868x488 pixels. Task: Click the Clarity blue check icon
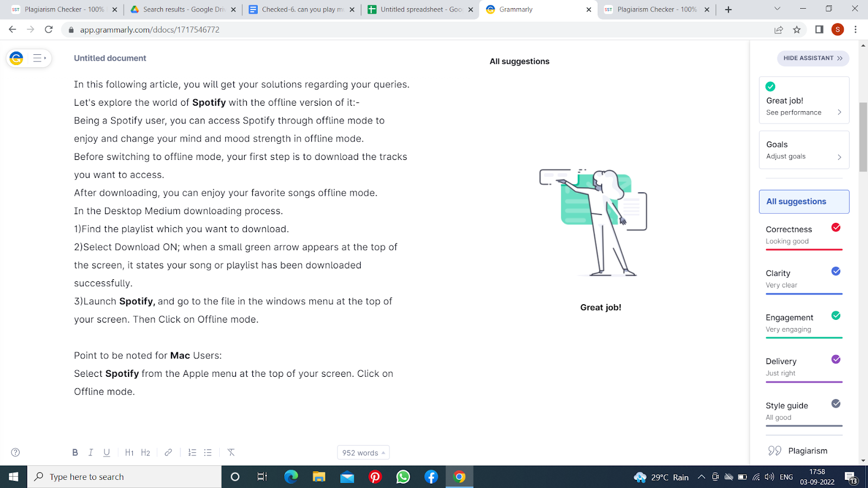(x=836, y=271)
